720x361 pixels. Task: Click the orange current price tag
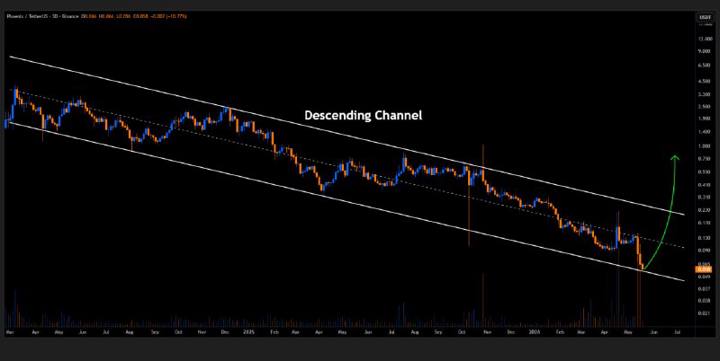[703, 270]
